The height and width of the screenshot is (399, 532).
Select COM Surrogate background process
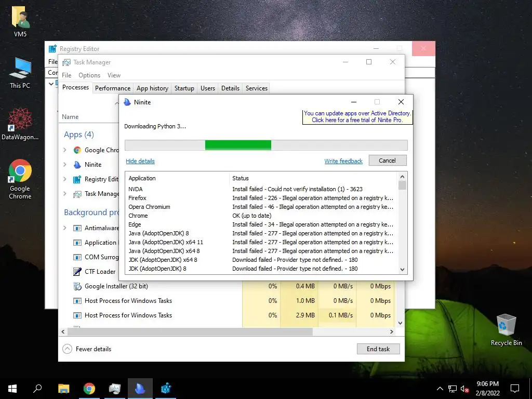[x=96, y=257]
